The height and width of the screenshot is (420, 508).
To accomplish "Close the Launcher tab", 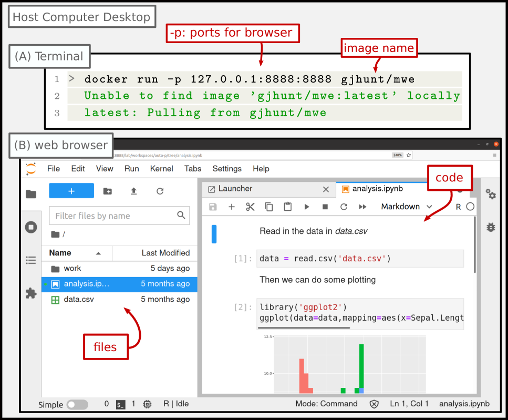I will coord(326,189).
